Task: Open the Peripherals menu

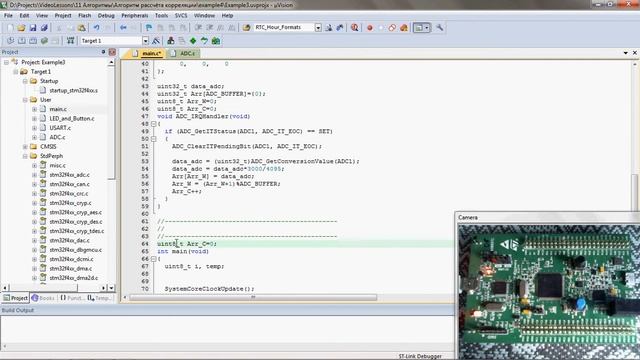Action: [x=135, y=16]
